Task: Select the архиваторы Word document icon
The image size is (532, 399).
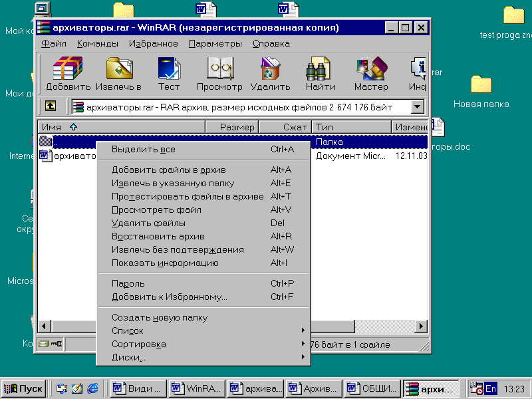Action: click(x=45, y=156)
